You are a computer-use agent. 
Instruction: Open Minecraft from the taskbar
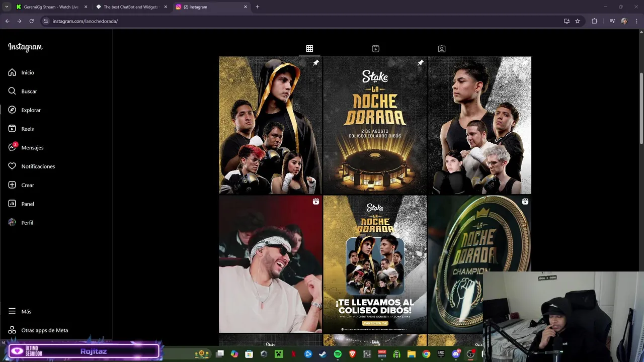[278, 354]
